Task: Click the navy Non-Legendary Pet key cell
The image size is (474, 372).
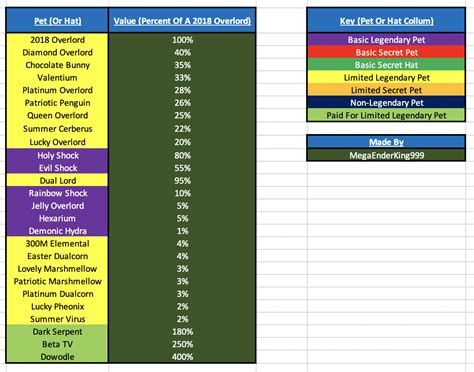Action: point(386,103)
